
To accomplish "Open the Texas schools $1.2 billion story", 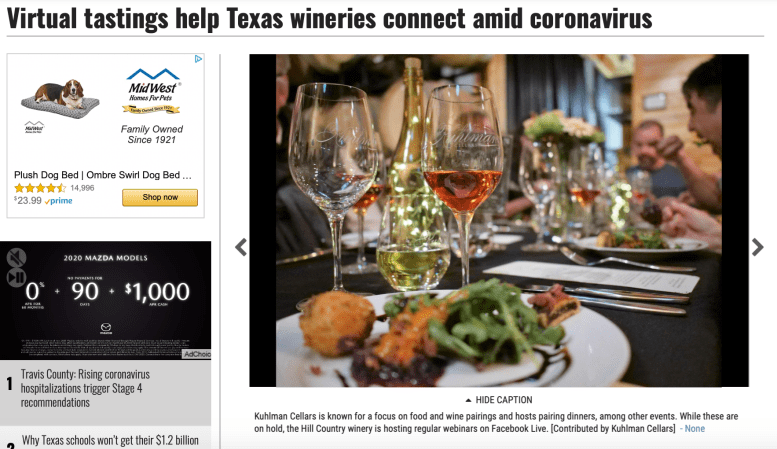I will [110, 440].
